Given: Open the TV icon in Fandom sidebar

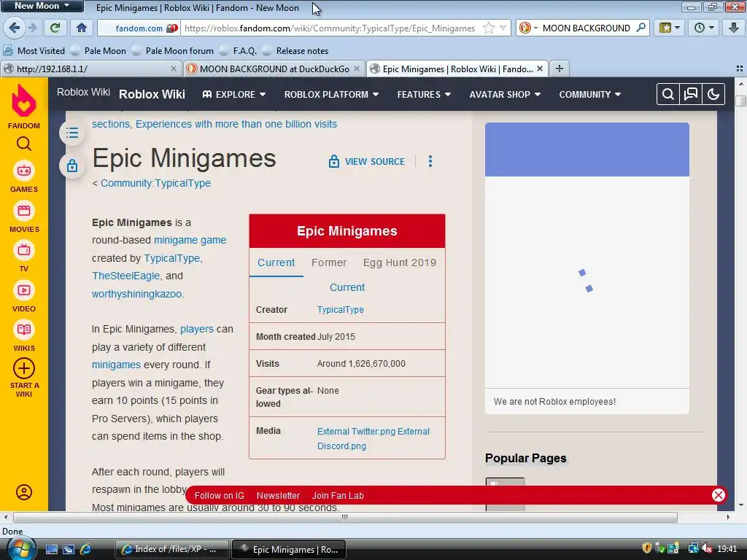Looking at the screenshot, I should pyautogui.click(x=24, y=250).
